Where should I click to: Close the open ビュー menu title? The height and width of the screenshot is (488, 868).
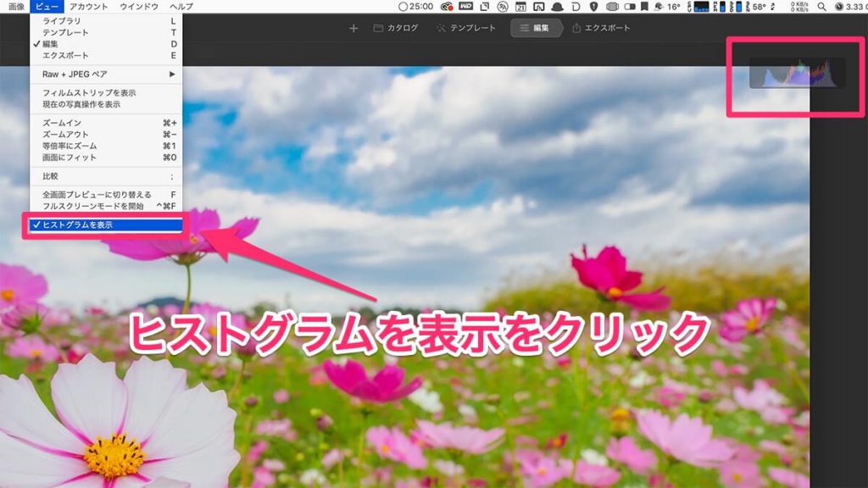point(47,7)
